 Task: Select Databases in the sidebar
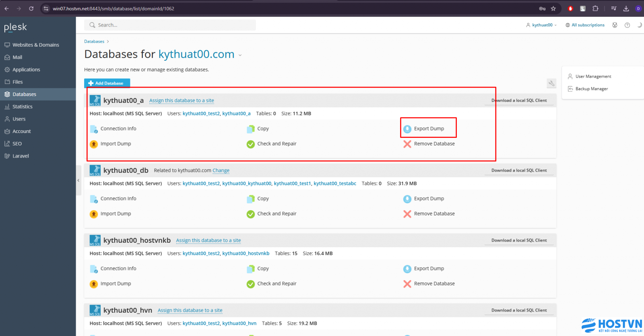(38, 94)
